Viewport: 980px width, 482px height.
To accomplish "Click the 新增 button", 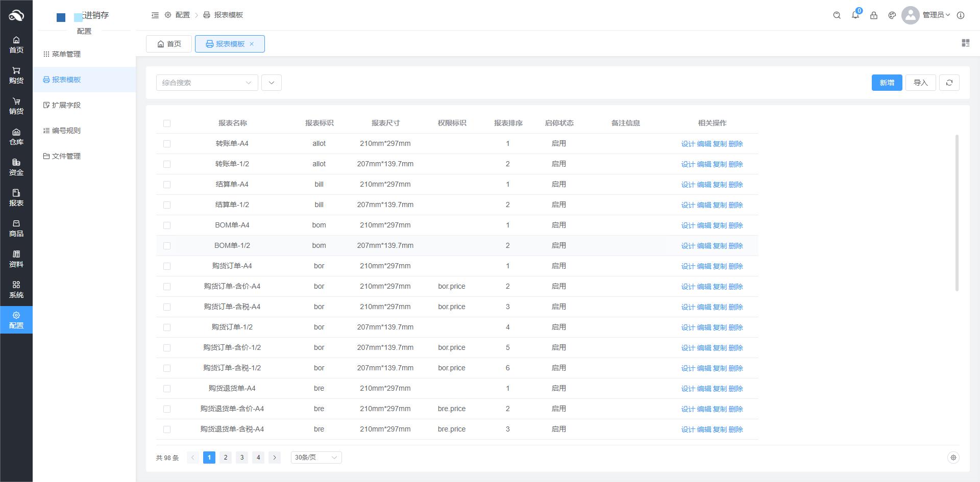I will pos(887,83).
